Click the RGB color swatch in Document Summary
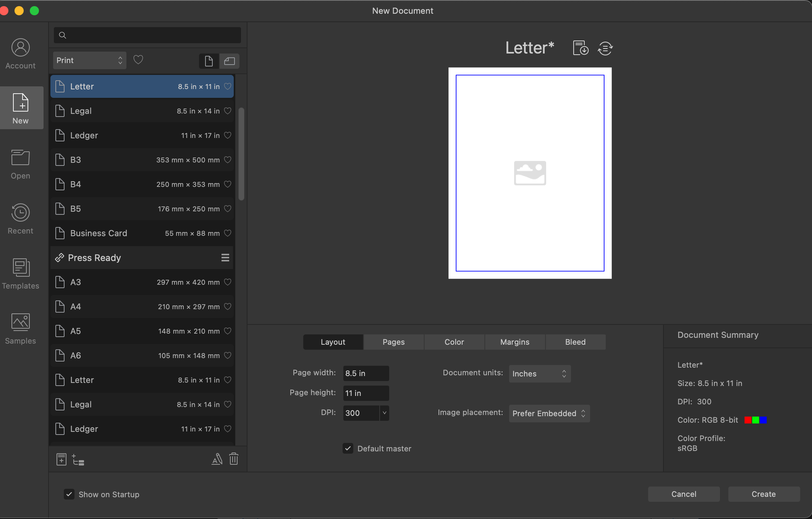The image size is (812, 519). pos(756,420)
